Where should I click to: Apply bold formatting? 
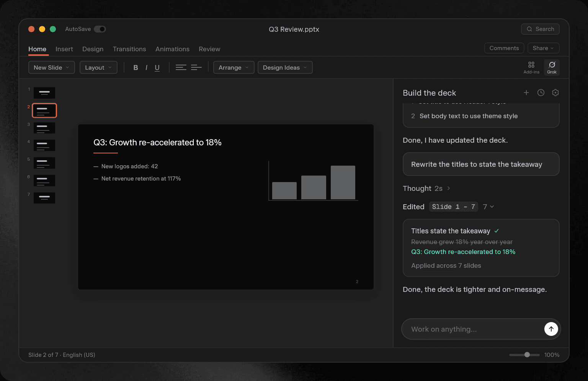click(136, 67)
